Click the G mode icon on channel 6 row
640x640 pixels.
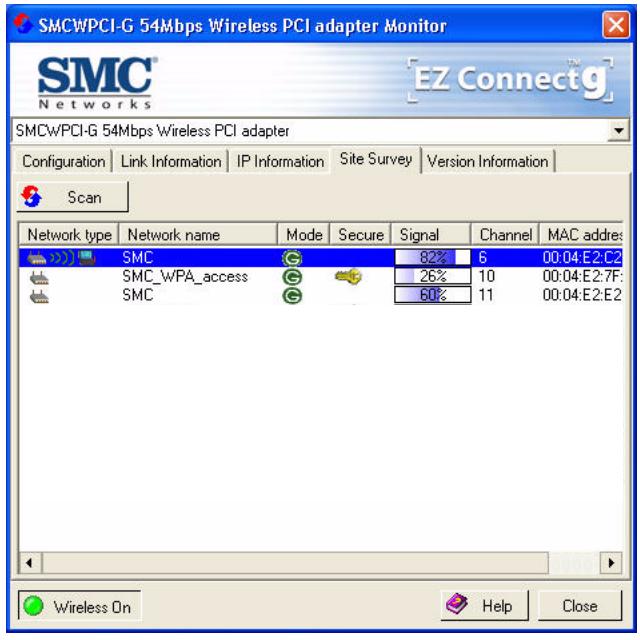(292, 258)
